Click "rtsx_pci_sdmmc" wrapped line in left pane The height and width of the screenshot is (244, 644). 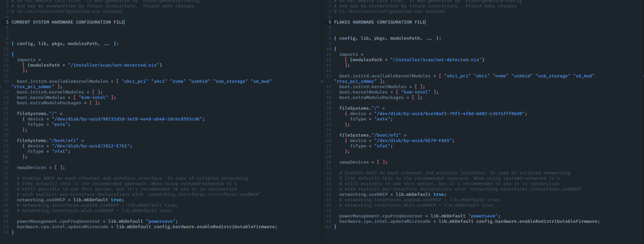click(x=33, y=87)
